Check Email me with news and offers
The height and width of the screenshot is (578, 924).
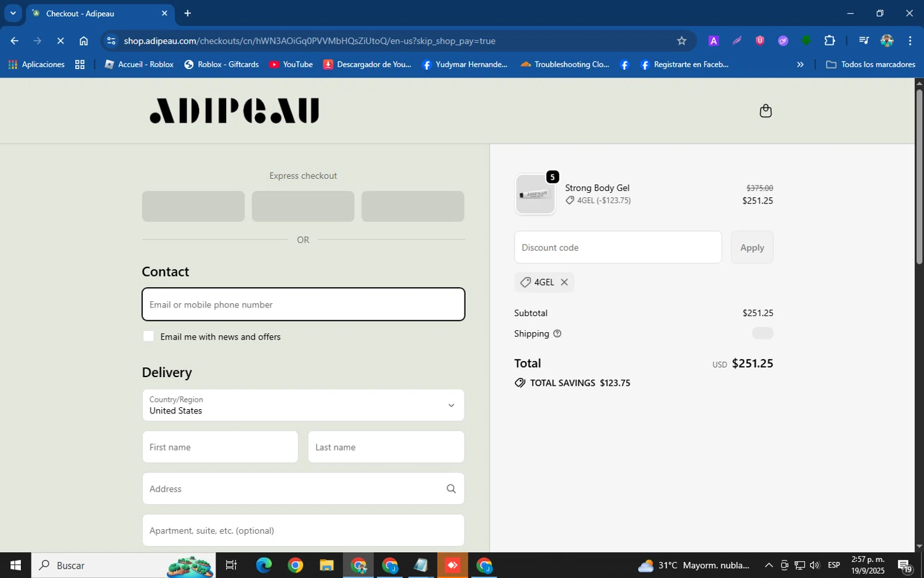pyautogui.click(x=148, y=336)
